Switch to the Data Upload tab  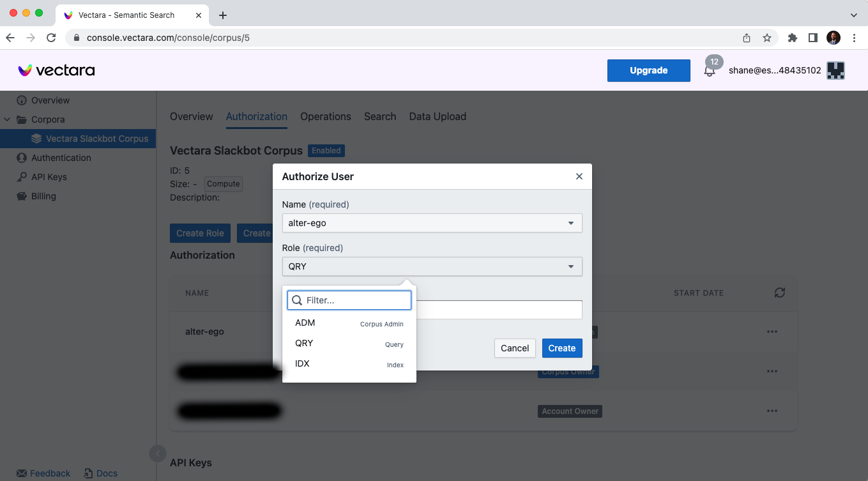[x=438, y=116]
